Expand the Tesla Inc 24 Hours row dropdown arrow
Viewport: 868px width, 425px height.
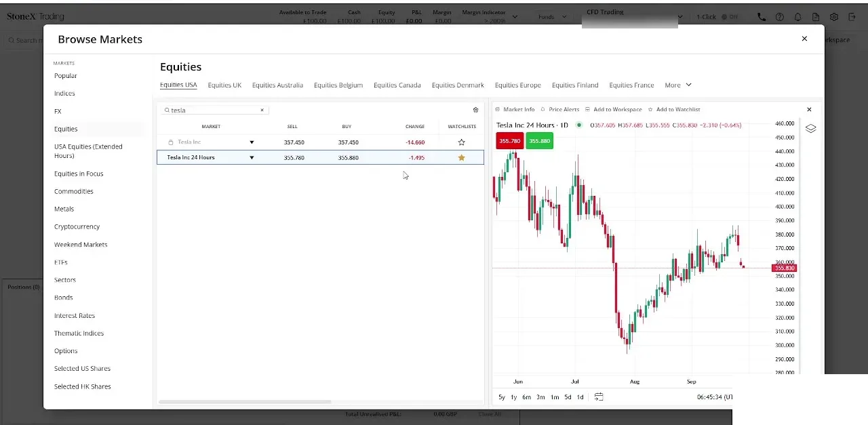click(252, 157)
